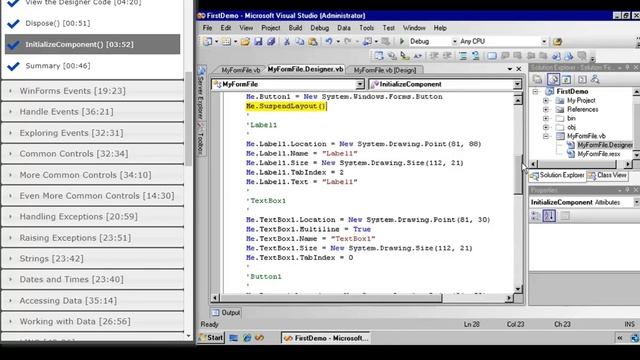The image size is (640, 360).
Task: Start debugging with the green play icon
Action: click(402, 41)
